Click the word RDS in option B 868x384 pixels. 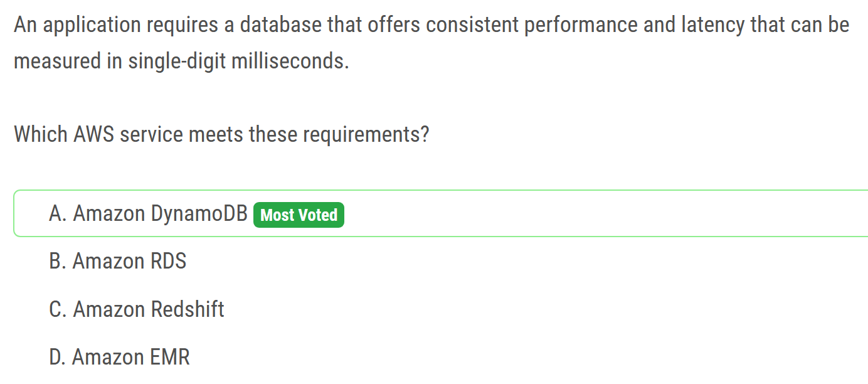pos(168,261)
